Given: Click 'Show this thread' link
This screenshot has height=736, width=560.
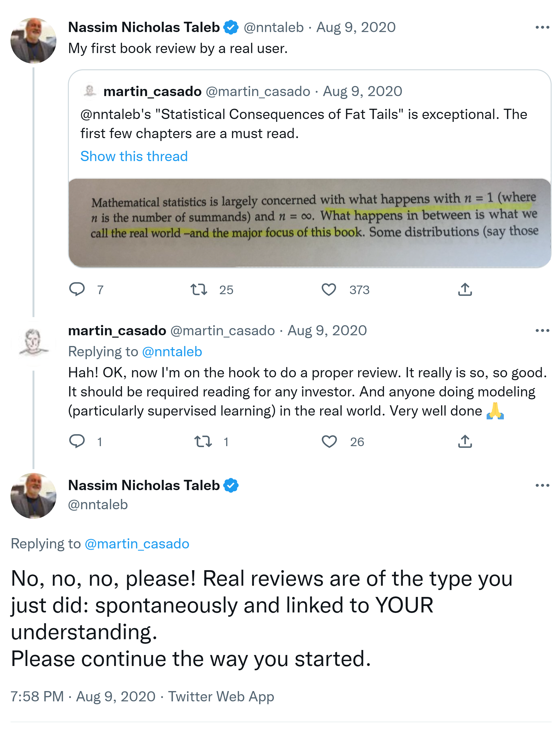Looking at the screenshot, I should tap(134, 156).
